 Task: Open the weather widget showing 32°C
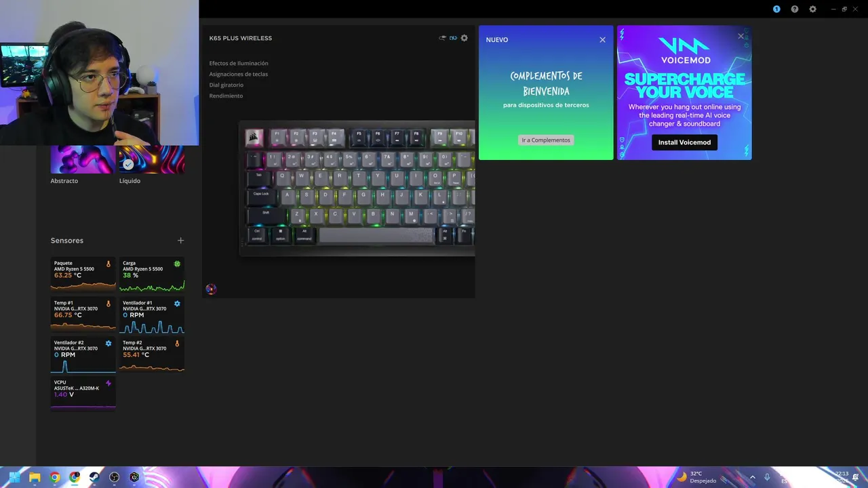click(696, 477)
